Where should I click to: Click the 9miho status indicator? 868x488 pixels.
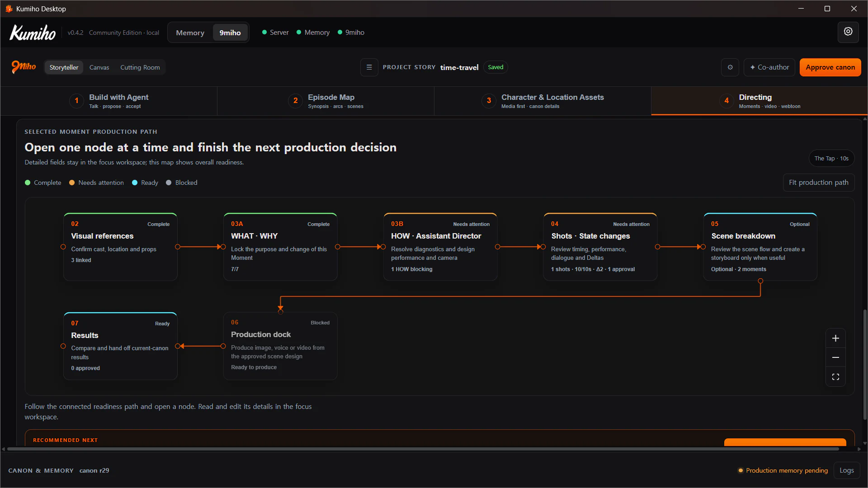351,33
